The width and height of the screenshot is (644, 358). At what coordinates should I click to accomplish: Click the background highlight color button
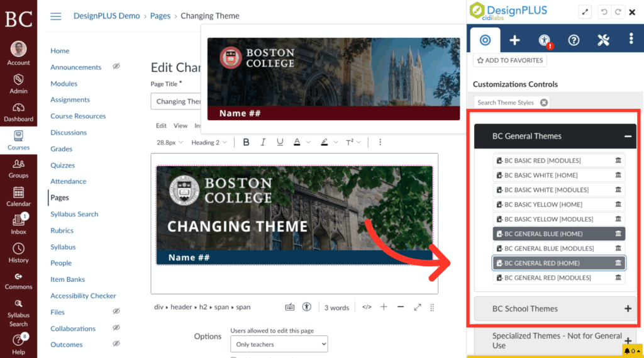click(x=324, y=142)
